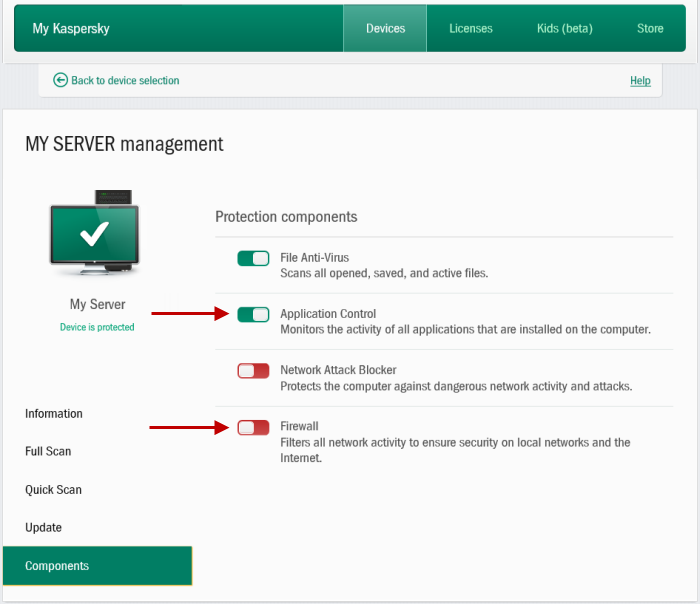Click the Firewall label
Viewport: 700px width, 604px height.
(299, 426)
